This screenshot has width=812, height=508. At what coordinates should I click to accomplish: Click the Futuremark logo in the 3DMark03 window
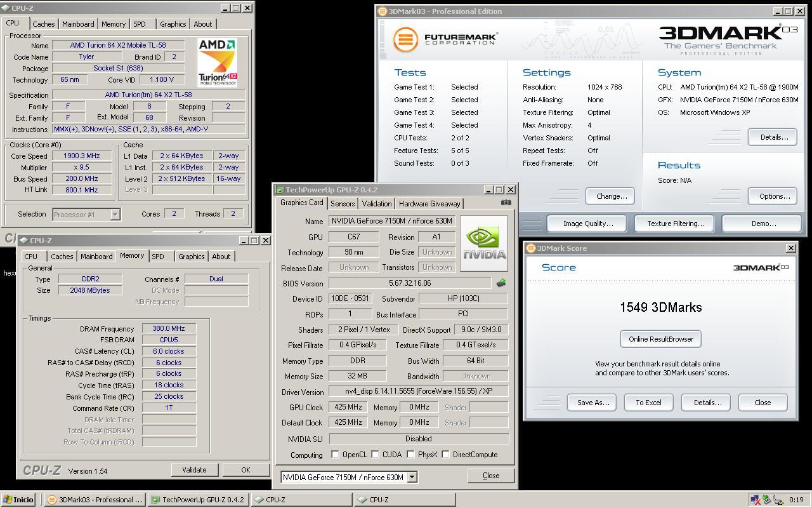444,39
